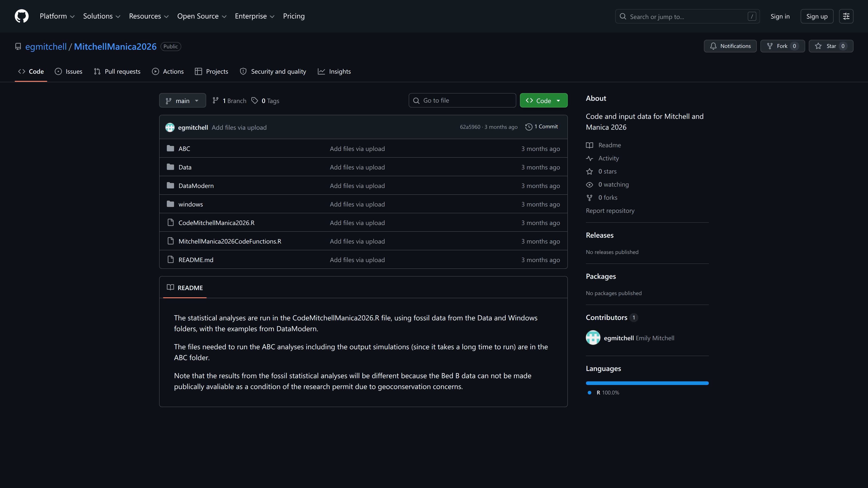Click the pulse icon next to Activity
Screen dimensions: 868x488
coord(589,158)
